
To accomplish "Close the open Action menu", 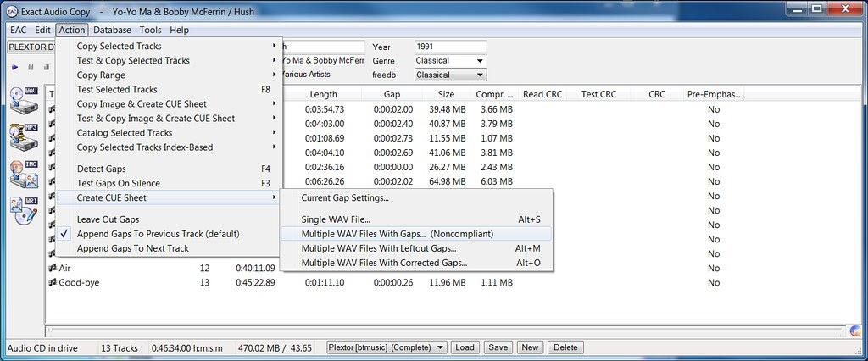I will click(x=72, y=30).
